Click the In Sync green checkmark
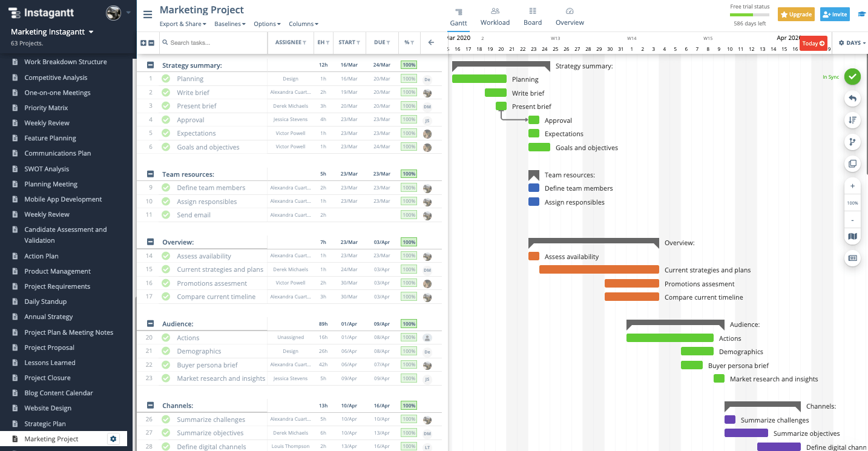Screen dimensions: 868x451 (852, 77)
